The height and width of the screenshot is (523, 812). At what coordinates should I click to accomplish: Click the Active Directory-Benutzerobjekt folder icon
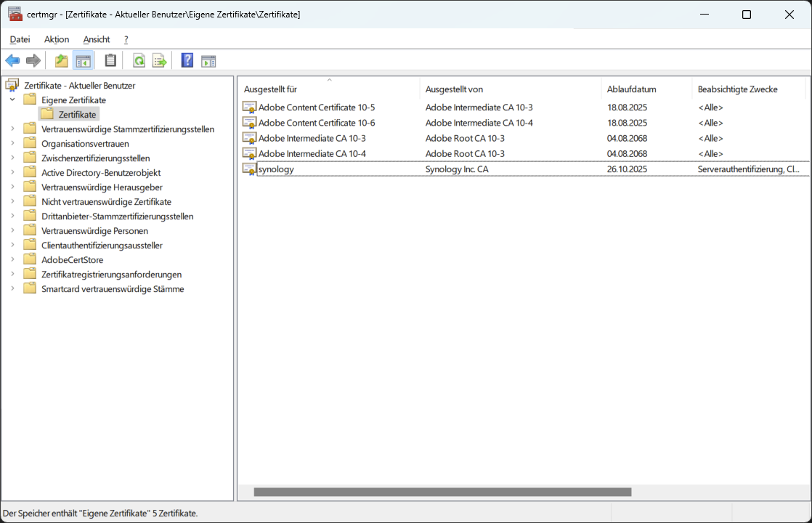pos(30,172)
